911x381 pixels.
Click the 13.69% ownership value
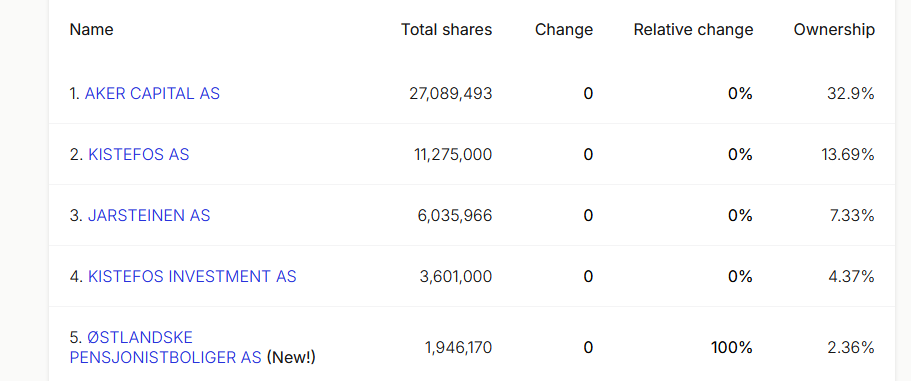848,154
